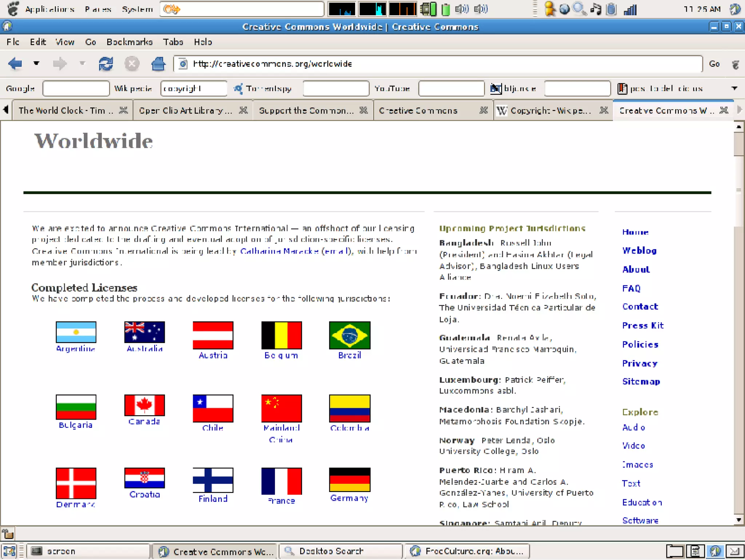Click the Home icon in toolbar
The image size is (745, 560).
coord(158,64)
